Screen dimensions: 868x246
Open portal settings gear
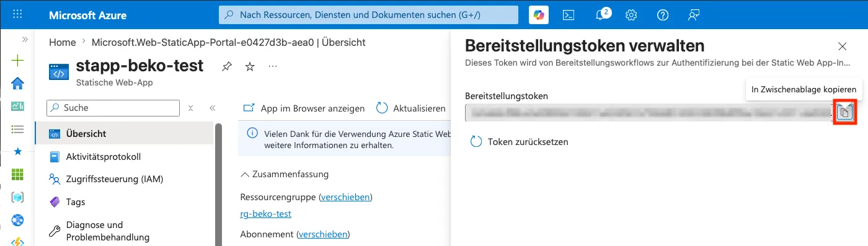[631, 15]
